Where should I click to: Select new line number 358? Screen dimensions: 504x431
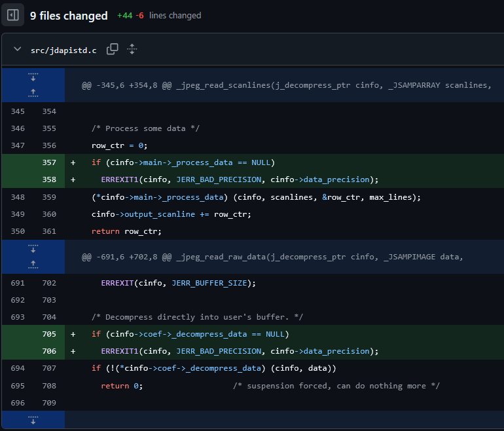click(x=49, y=179)
